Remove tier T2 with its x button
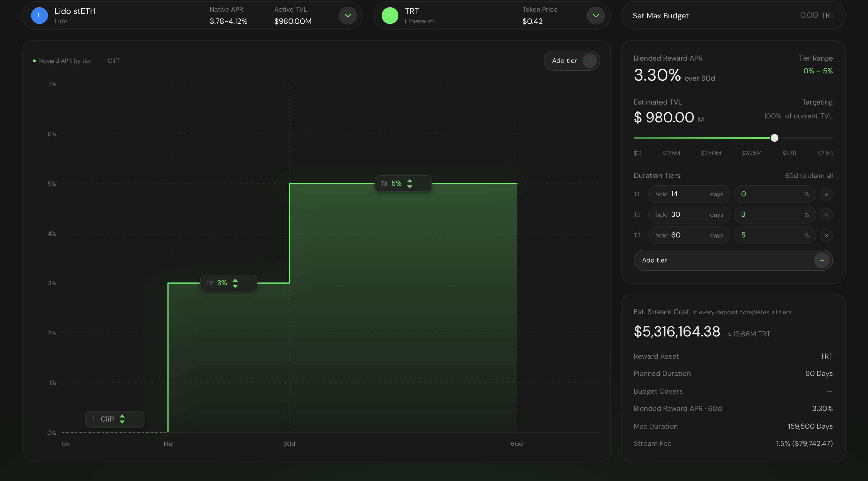The image size is (868, 481). pyautogui.click(x=826, y=215)
